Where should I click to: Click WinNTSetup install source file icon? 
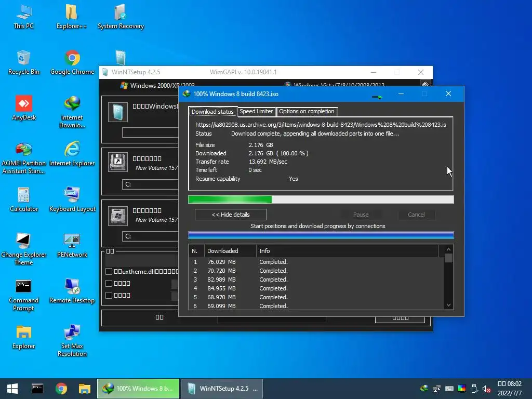[x=118, y=112]
